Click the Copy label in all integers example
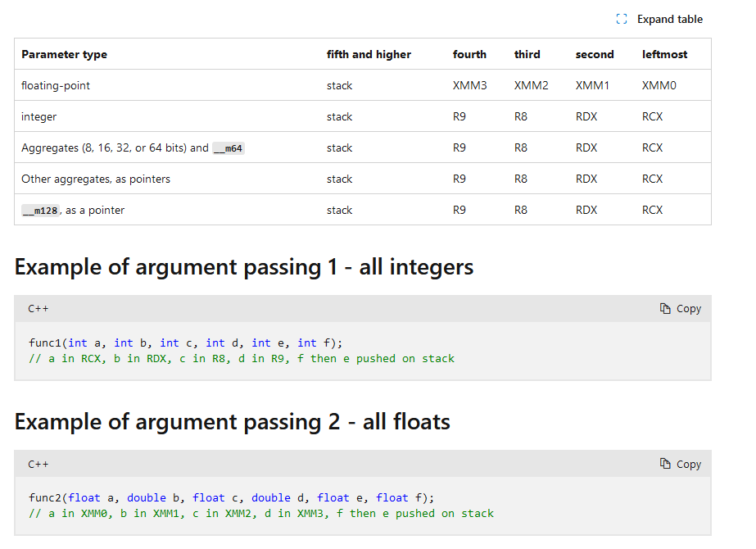This screenshot has width=756, height=549. [x=689, y=309]
